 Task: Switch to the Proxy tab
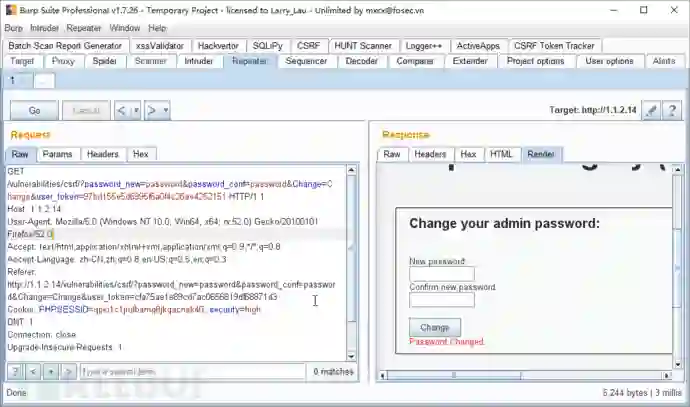pyautogui.click(x=63, y=61)
